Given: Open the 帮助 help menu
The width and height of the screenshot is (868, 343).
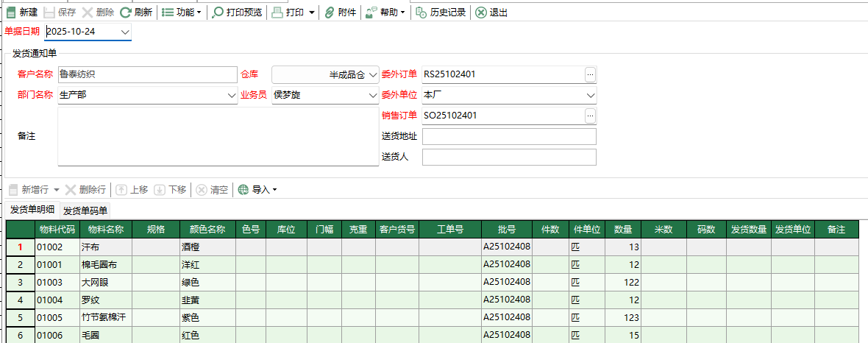Looking at the screenshot, I should pos(385,13).
